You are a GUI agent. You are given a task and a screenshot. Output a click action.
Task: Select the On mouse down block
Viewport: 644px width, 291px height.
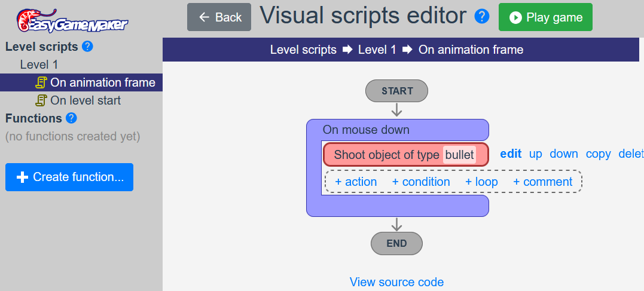click(366, 130)
